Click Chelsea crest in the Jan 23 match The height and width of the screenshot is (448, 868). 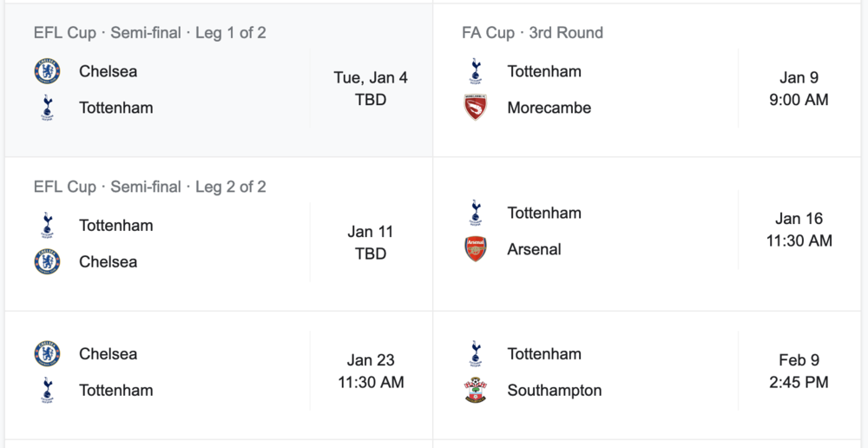pyautogui.click(x=47, y=353)
